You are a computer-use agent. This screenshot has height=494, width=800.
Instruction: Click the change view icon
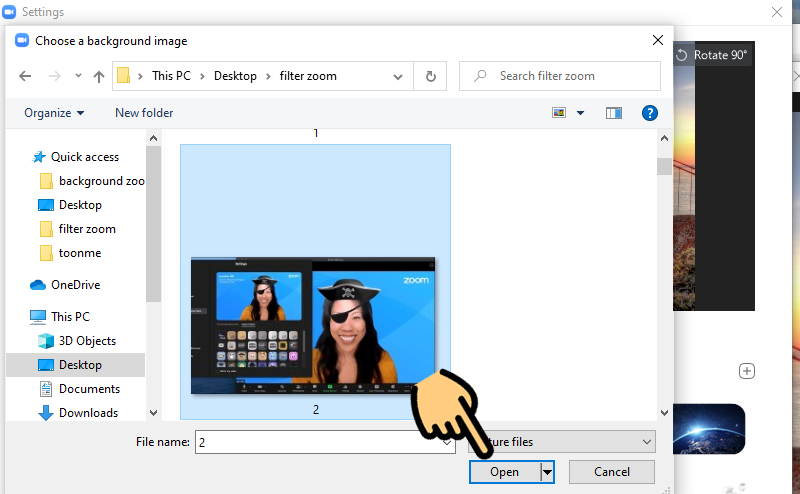(x=560, y=113)
